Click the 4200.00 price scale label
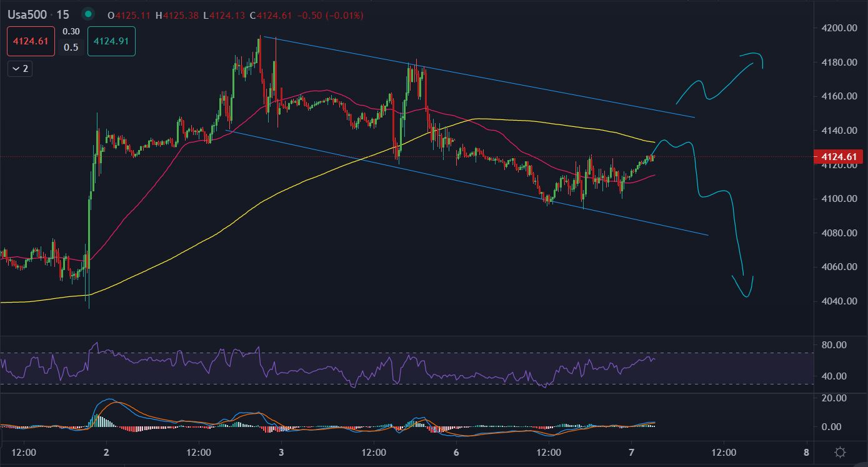 click(x=839, y=28)
